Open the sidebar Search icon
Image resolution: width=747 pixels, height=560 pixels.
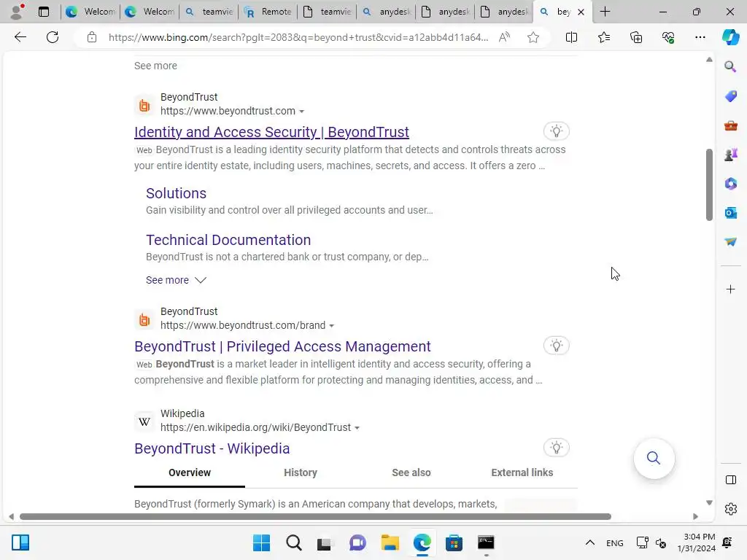tap(730, 66)
